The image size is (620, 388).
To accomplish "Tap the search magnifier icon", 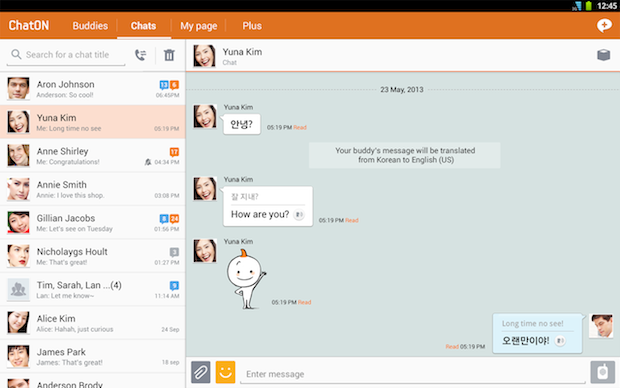I will tap(16, 54).
